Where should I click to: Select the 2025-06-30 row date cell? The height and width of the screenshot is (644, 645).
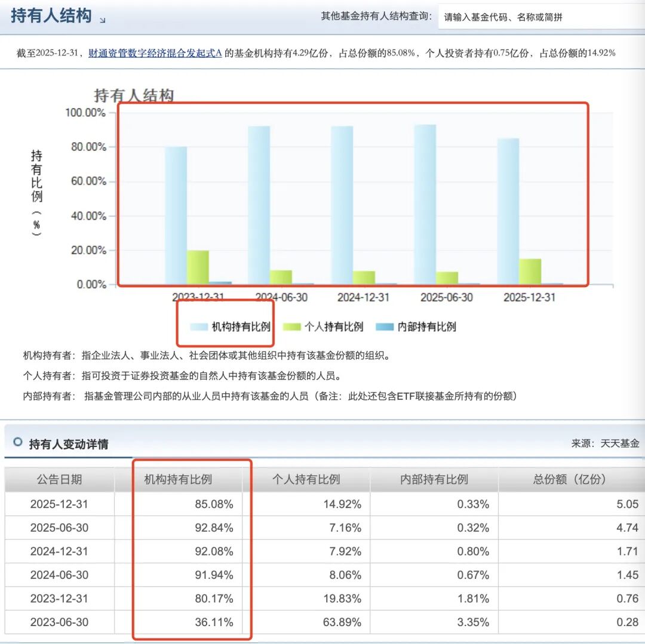tap(59, 528)
